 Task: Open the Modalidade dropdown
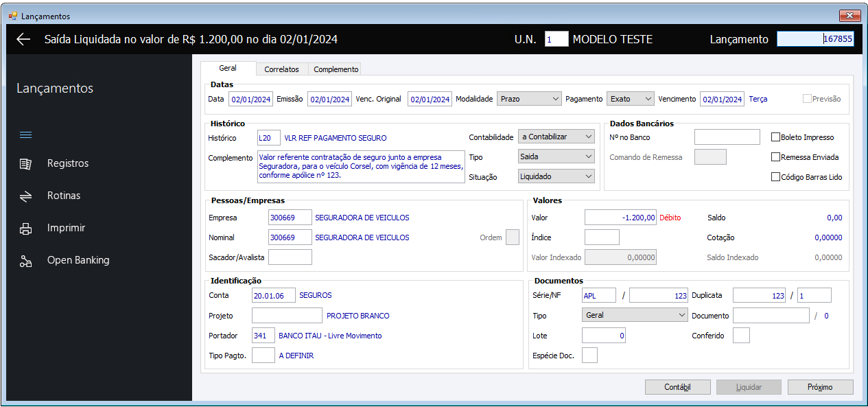tap(529, 99)
